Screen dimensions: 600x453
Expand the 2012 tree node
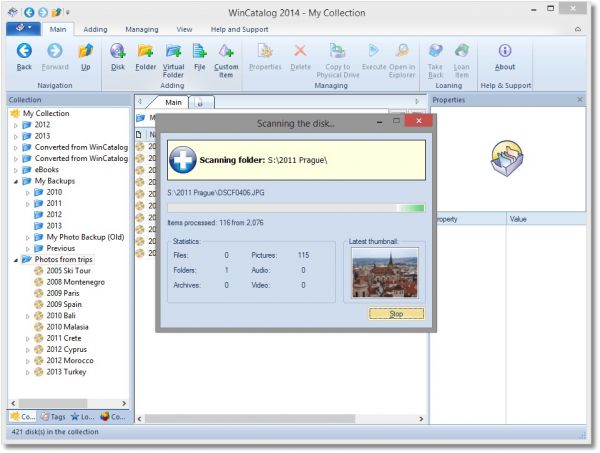15,126
